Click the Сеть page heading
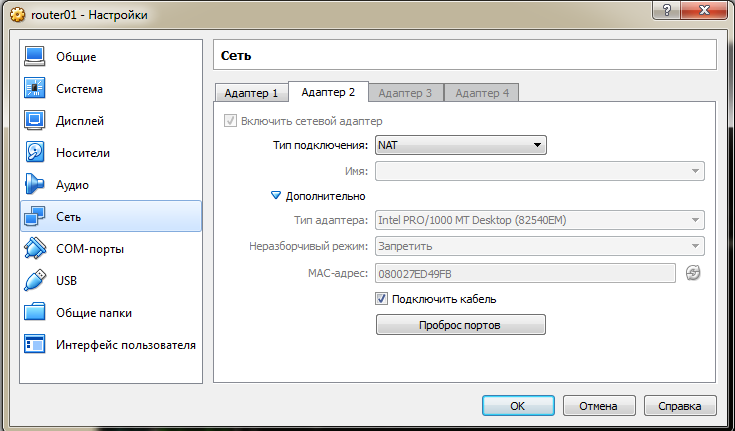Screen dimensions: 735x431 236,55
